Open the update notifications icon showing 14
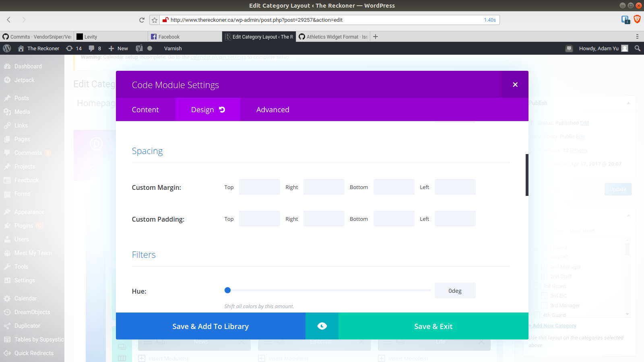Image resolution: width=644 pixels, height=362 pixels. coord(74,48)
